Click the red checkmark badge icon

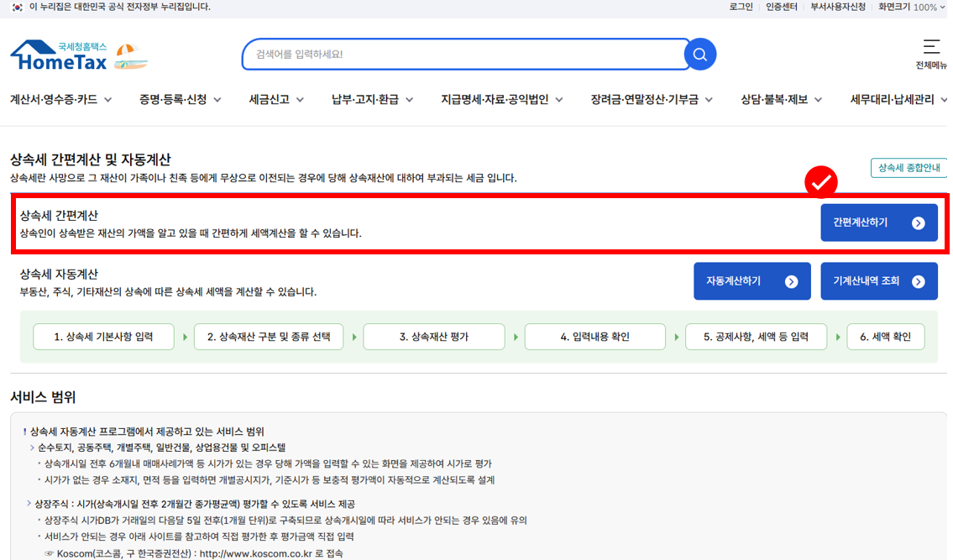point(823,181)
